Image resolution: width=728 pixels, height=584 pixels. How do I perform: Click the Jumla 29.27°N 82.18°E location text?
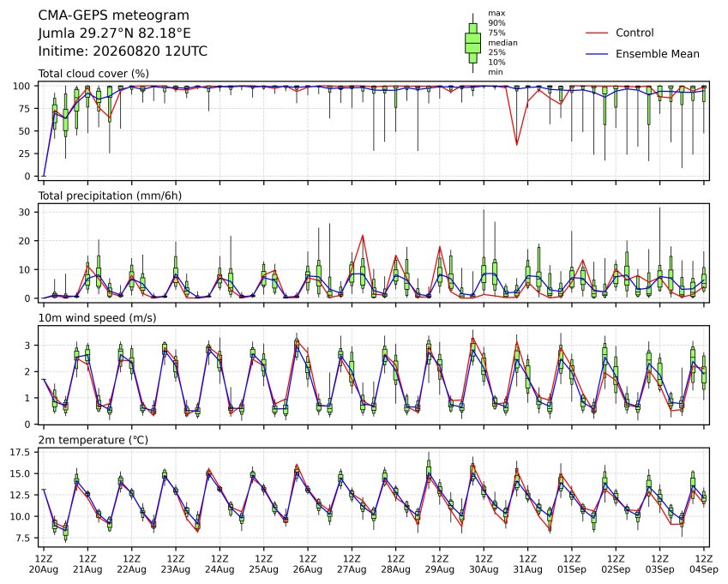click(114, 33)
